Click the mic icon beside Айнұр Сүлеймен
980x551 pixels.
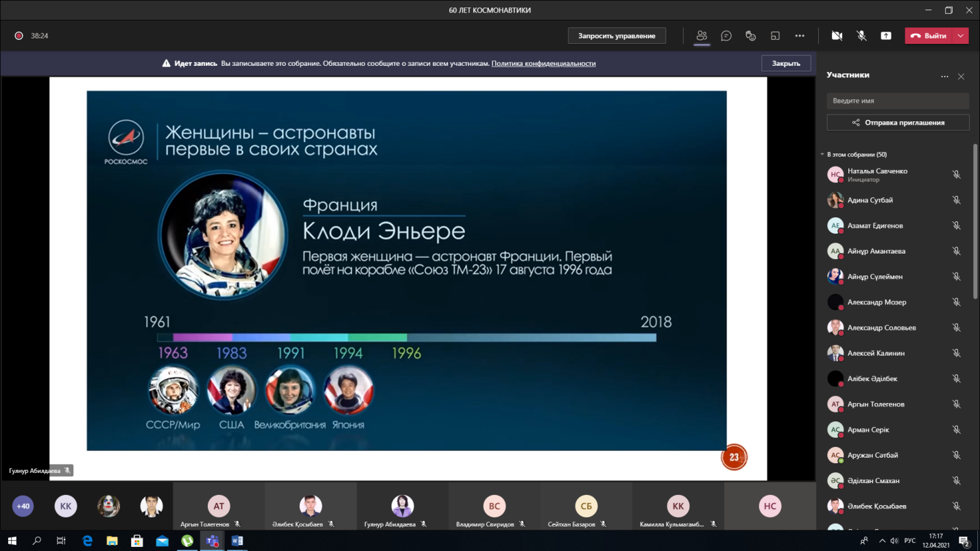tap(956, 277)
